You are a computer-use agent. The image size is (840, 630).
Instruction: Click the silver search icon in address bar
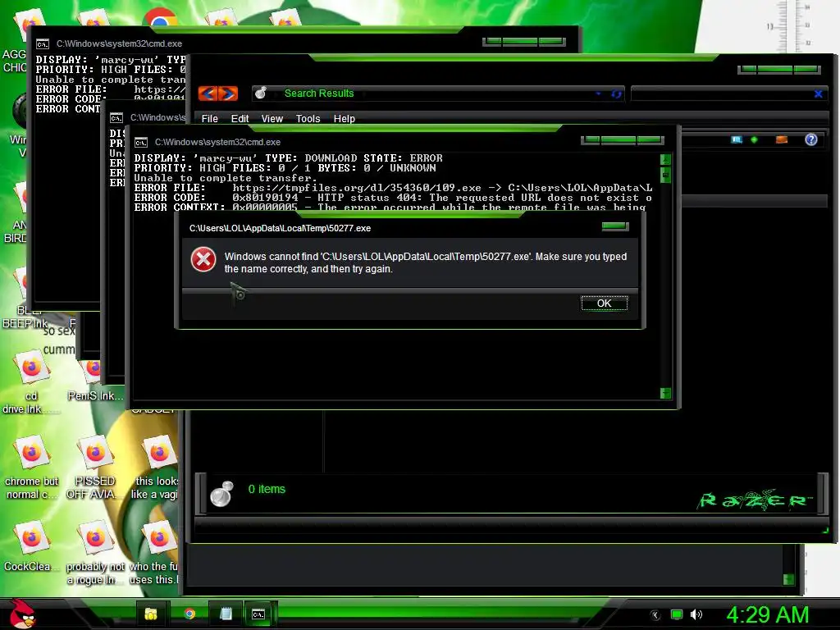click(261, 94)
